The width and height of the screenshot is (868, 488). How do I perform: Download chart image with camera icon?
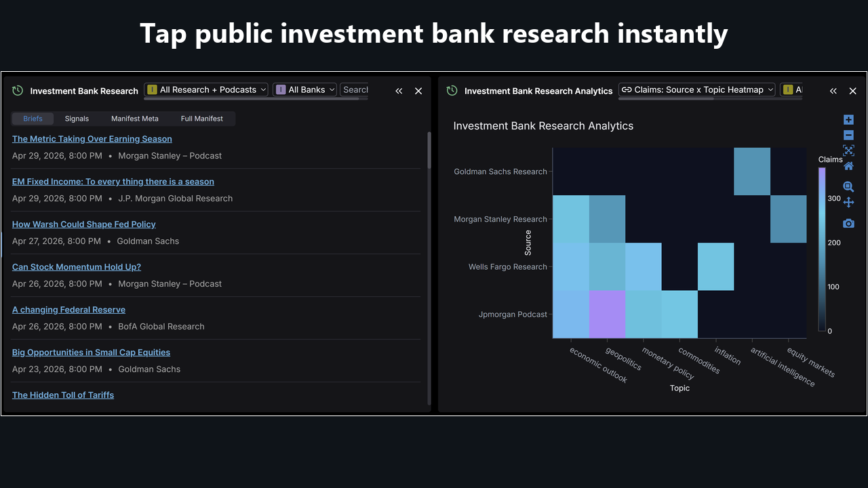click(x=848, y=223)
